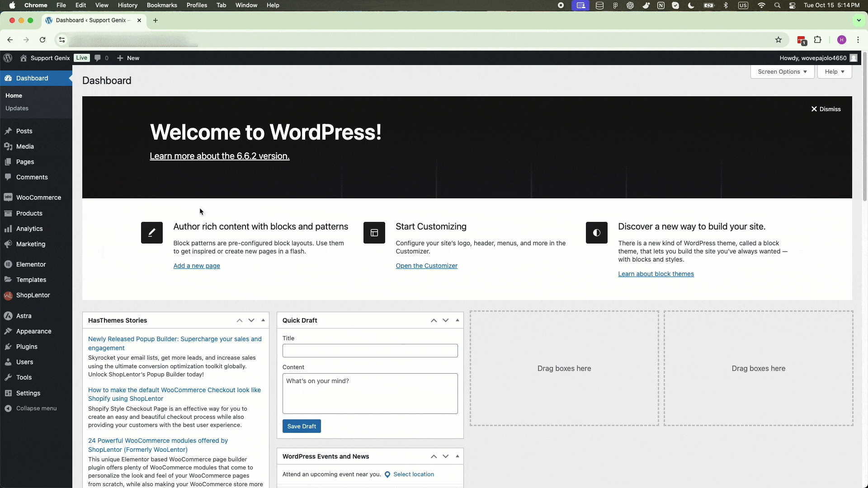Click the Save Draft button
Image resolution: width=868 pixels, height=488 pixels.
click(302, 426)
